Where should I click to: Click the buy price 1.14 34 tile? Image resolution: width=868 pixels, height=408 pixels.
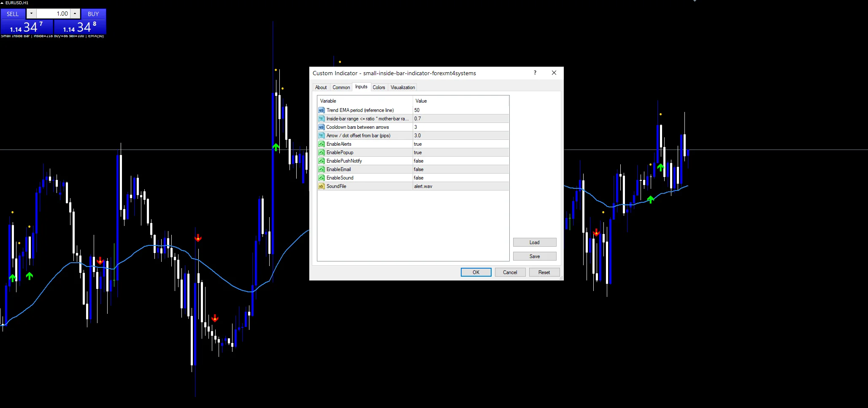tap(80, 27)
